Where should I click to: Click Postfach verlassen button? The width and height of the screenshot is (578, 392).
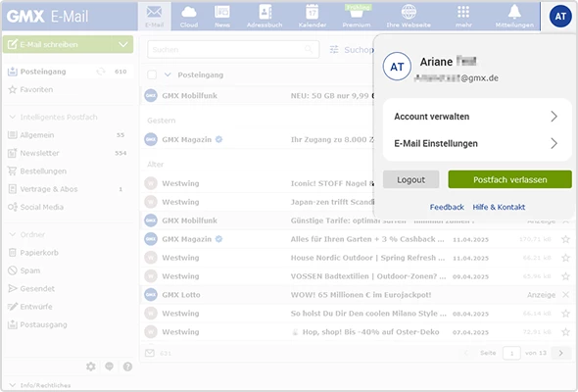coord(509,179)
